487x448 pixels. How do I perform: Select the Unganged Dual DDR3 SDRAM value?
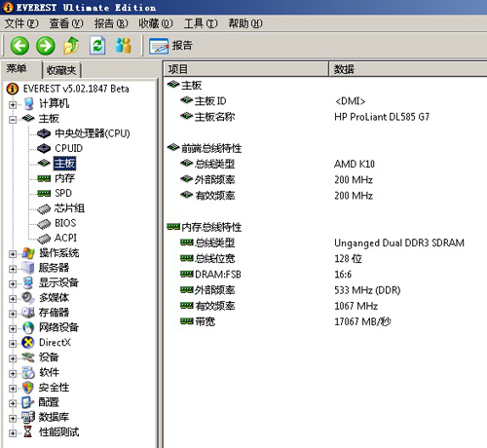[x=399, y=243]
